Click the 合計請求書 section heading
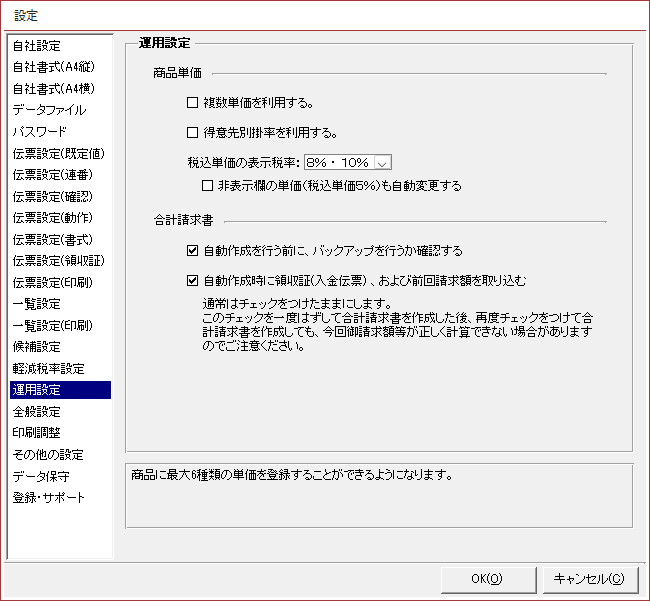The height and width of the screenshot is (601, 650). coord(183,220)
